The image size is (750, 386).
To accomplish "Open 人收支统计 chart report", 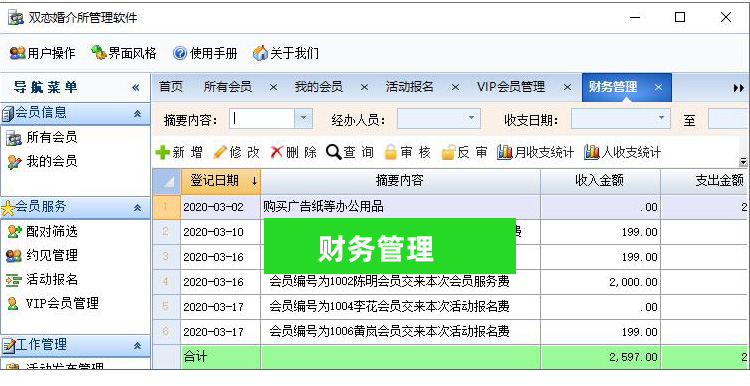I will (x=622, y=153).
